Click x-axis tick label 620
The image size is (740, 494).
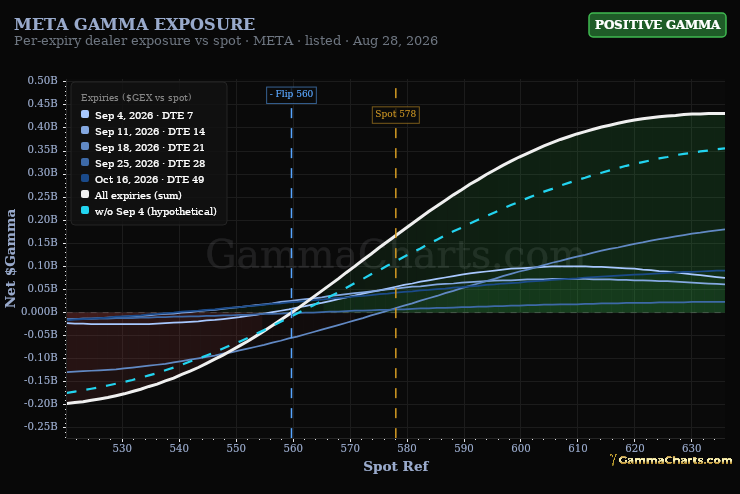coord(635,448)
